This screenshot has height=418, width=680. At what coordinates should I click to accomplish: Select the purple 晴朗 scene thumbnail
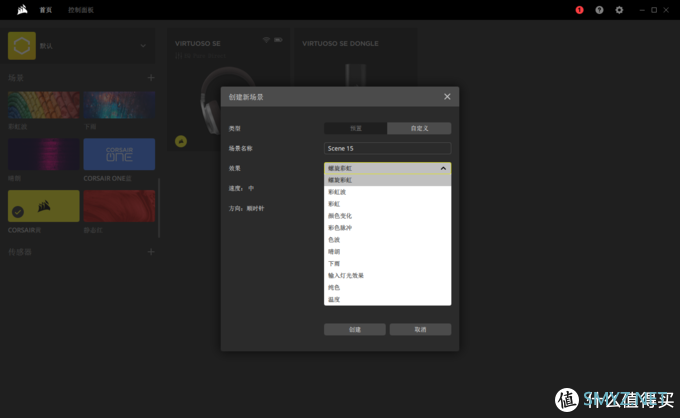click(43, 154)
